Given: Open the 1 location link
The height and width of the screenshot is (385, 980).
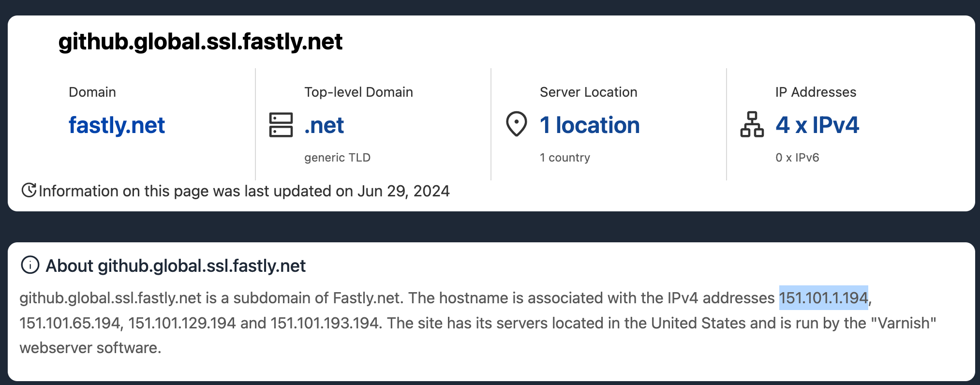Looking at the screenshot, I should [590, 125].
